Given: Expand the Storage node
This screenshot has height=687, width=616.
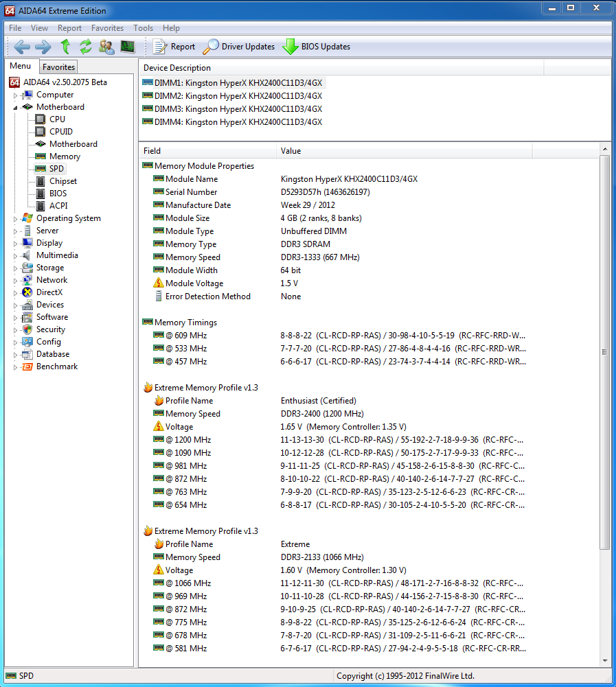Looking at the screenshot, I should pyautogui.click(x=15, y=268).
